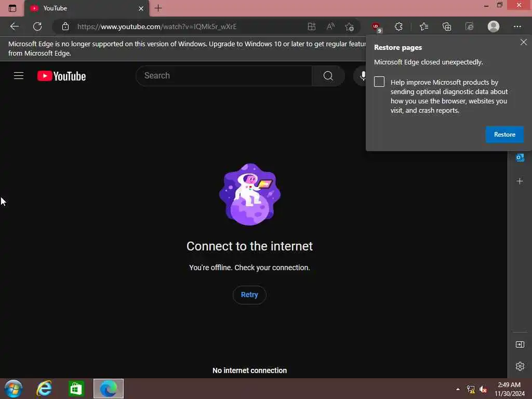This screenshot has height=399, width=532.
Task: Open a new tab with plus button
Action: pos(158,8)
